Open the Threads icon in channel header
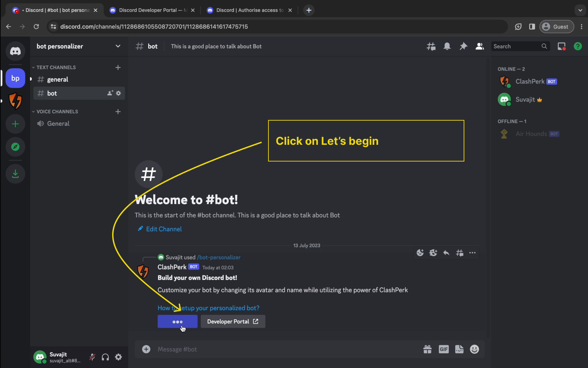 coord(431,46)
